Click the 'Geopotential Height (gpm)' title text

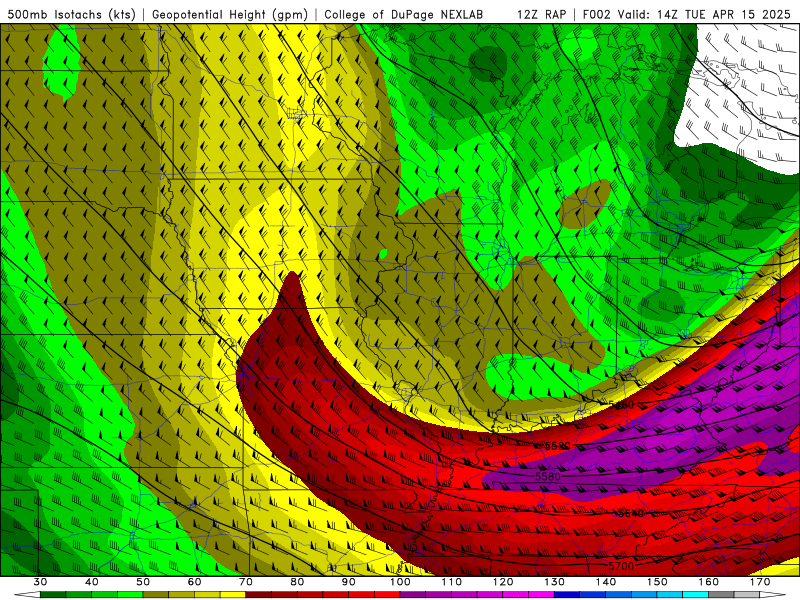[230, 14]
